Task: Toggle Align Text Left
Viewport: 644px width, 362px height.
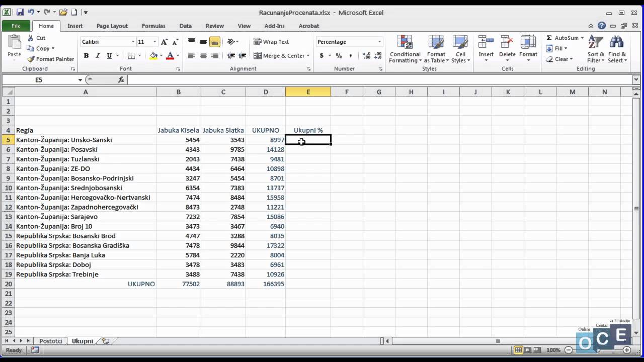Action: click(192, 56)
